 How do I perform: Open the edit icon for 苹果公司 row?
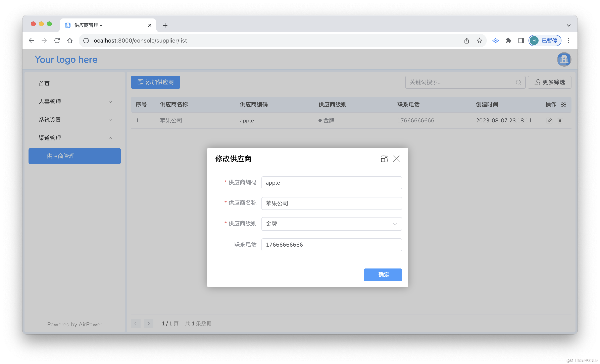[x=549, y=120]
